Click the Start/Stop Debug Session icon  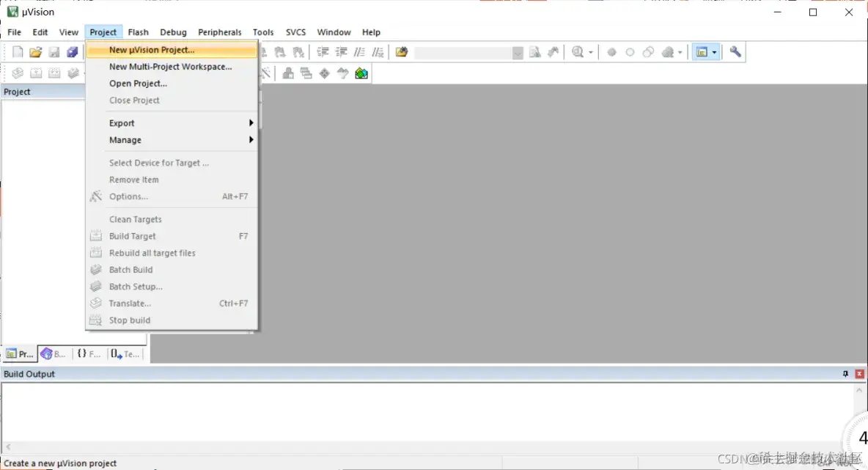click(578, 52)
